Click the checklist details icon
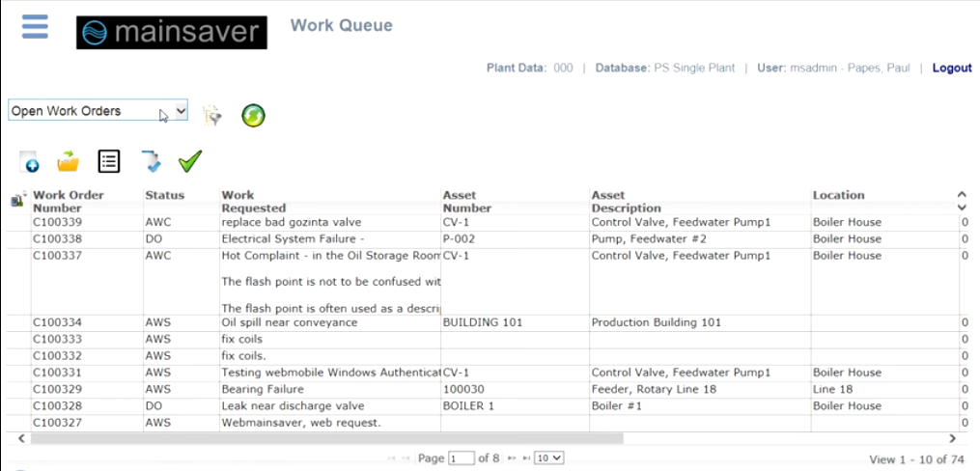Viewport: 980px width, 471px height. pos(109,161)
